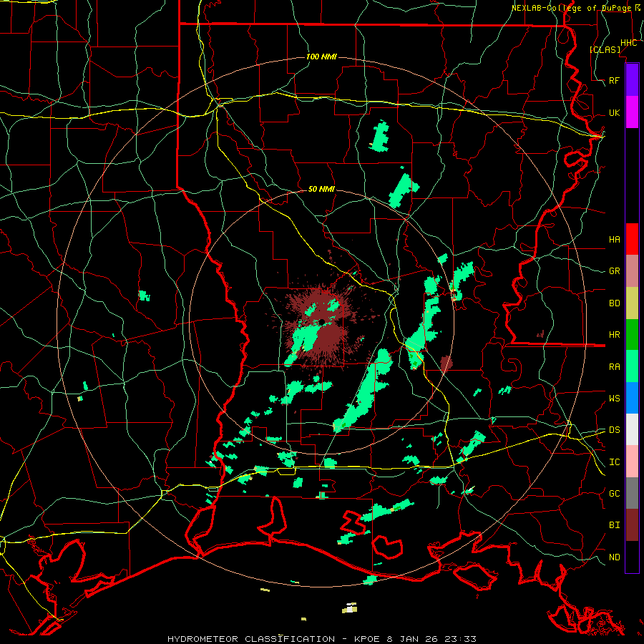This screenshot has height=644, width=644.
Task: Click the UK legend label
Action: click(x=614, y=112)
